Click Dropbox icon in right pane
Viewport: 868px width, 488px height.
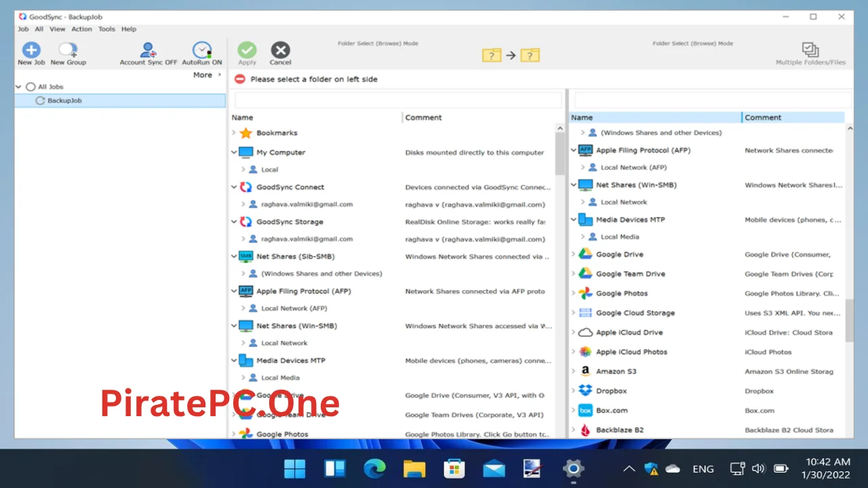585,391
